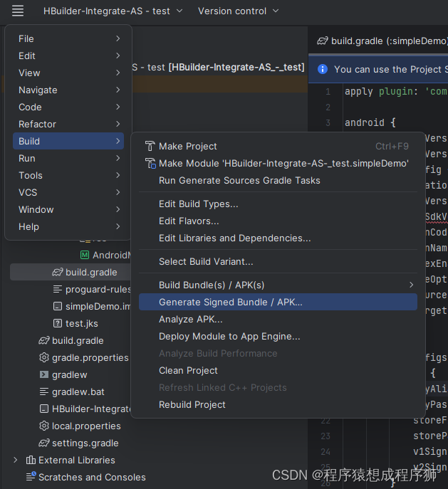Click the hamburger main menu icon
This screenshot has width=448, height=489.
(x=18, y=11)
